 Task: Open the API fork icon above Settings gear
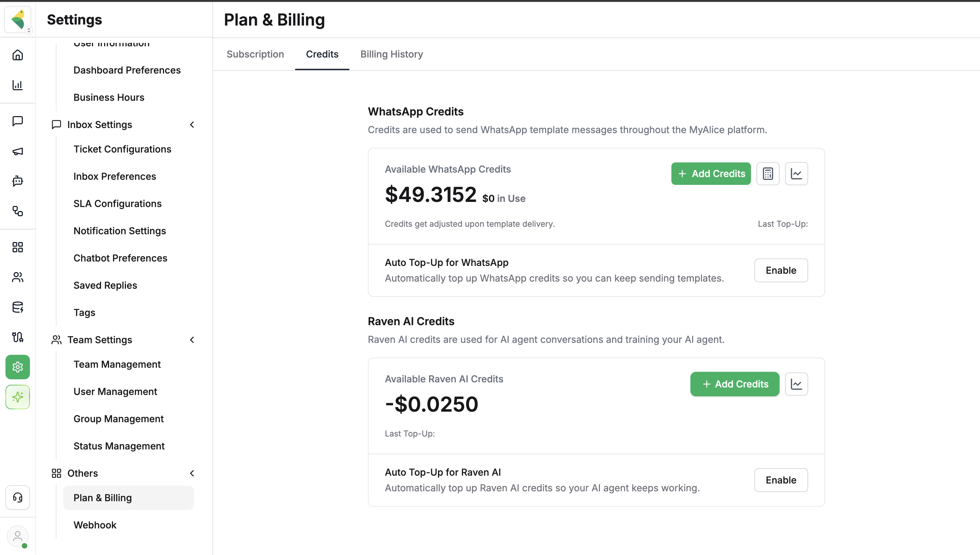[x=17, y=337]
